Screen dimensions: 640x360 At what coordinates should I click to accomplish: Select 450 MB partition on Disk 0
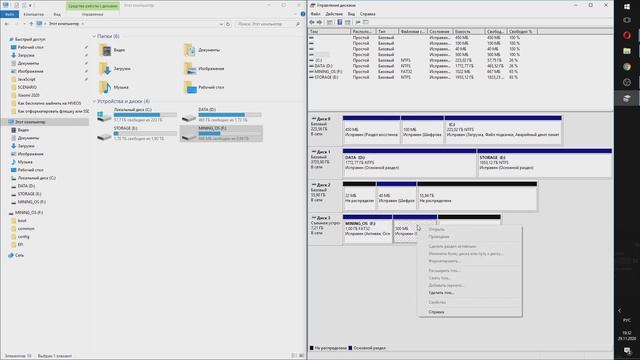(371, 130)
